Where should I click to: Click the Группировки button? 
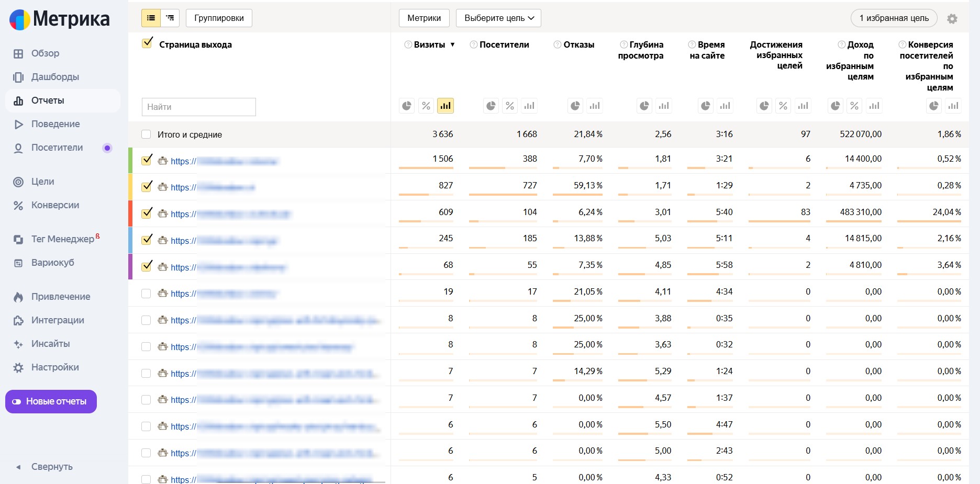(x=219, y=18)
